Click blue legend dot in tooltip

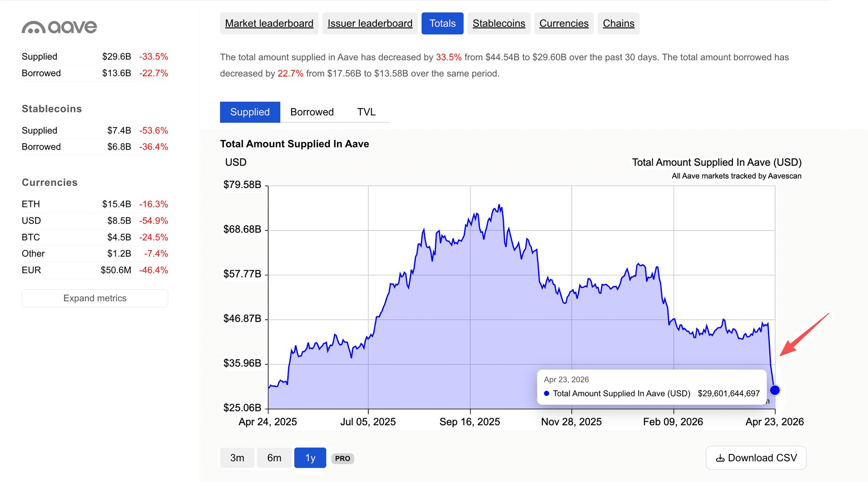click(547, 393)
